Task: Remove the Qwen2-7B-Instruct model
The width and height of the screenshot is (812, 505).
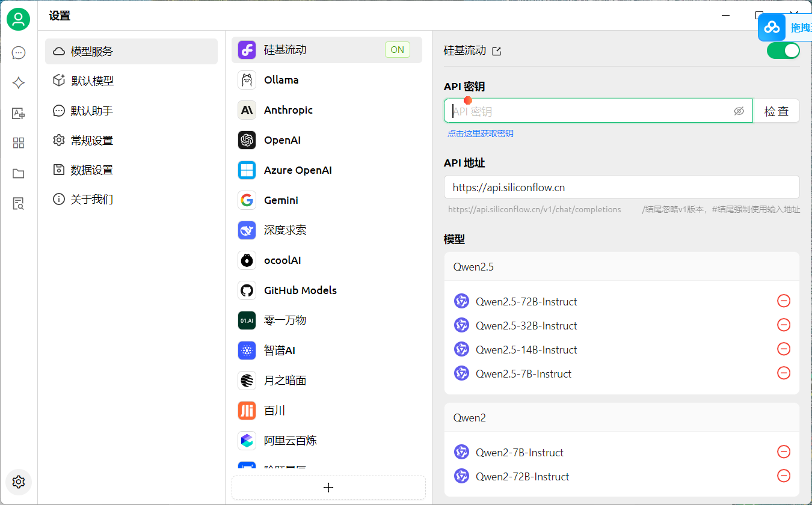Action: pyautogui.click(x=784, y=451)
